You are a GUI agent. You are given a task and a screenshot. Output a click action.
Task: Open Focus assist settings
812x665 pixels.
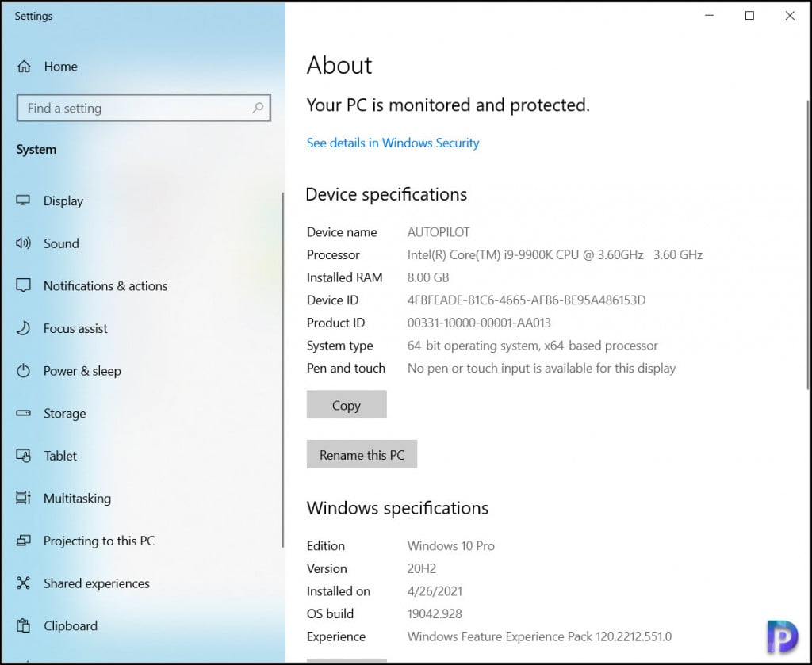(75, 328)
